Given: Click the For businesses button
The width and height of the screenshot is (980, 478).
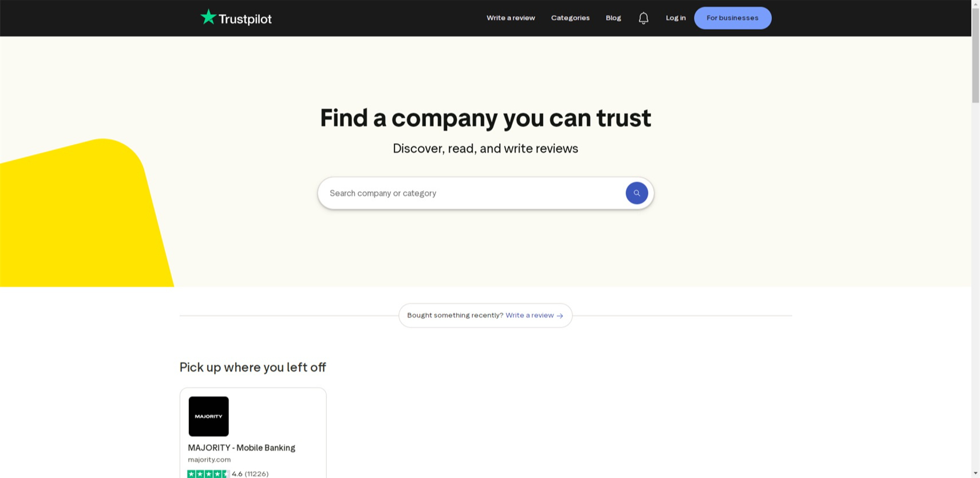Looking at the screenshot, I should tap(732, 18).
